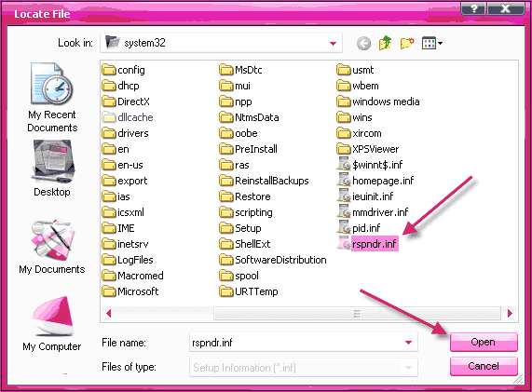This screenshot has height=392, width=532.
Task: Click the Cancel button
Action: (484, 366)
